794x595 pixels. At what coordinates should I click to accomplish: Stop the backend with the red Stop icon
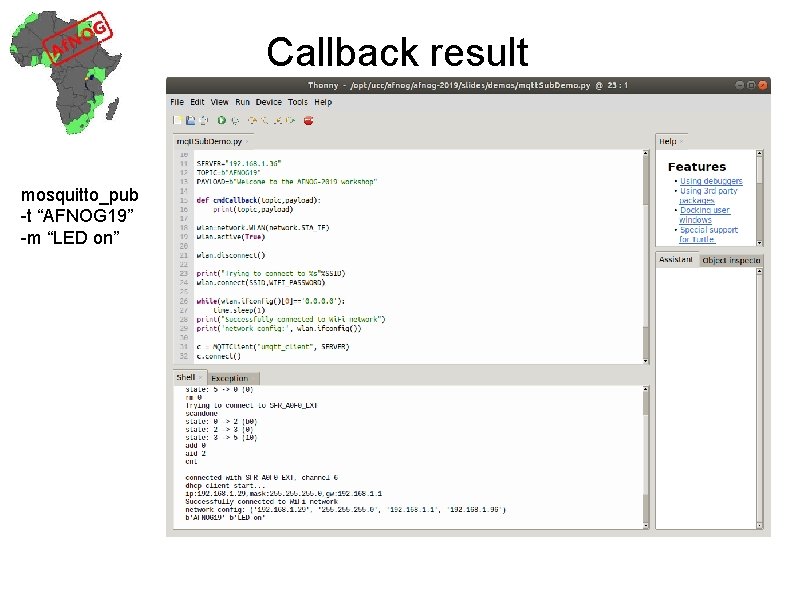pos(308,121)
